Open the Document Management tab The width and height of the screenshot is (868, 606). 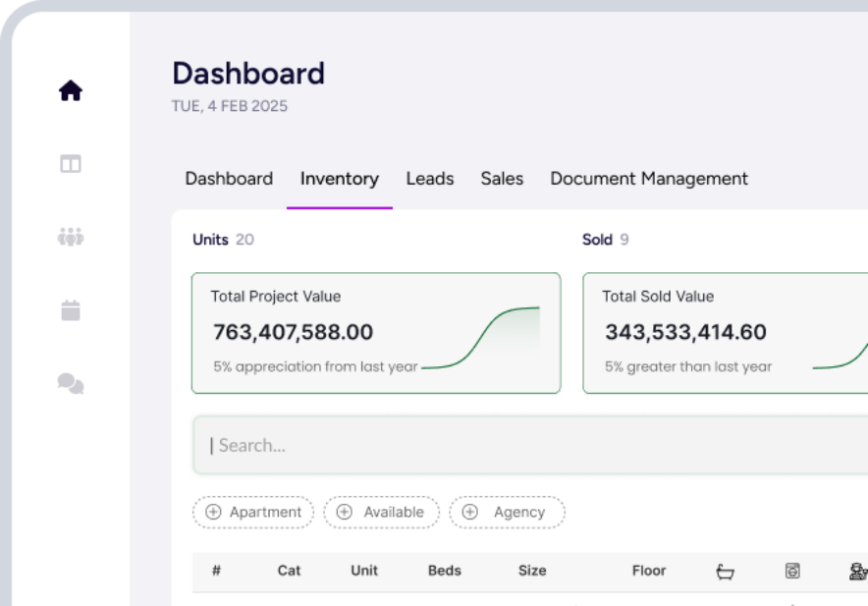click(x=648, y=179)
